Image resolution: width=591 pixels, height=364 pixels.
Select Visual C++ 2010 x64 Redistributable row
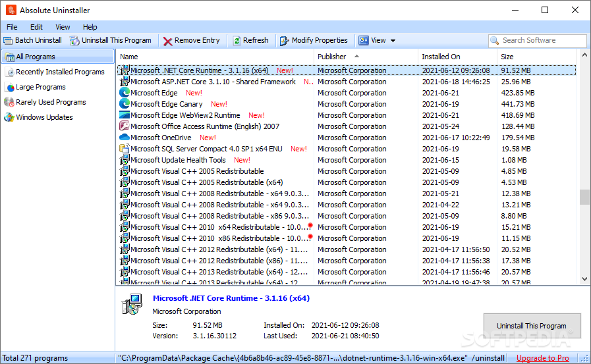(x=347, y=227)
